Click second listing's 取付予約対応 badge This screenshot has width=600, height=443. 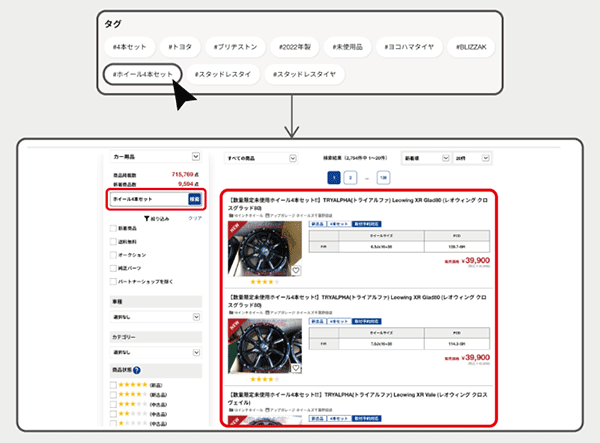367,321
